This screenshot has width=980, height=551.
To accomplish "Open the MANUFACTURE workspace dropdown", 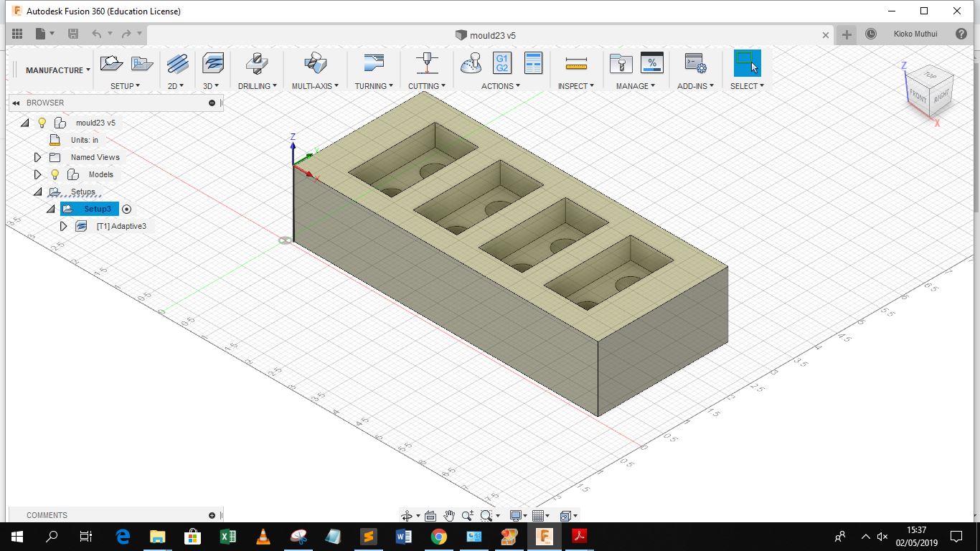I will coord(58,70).
